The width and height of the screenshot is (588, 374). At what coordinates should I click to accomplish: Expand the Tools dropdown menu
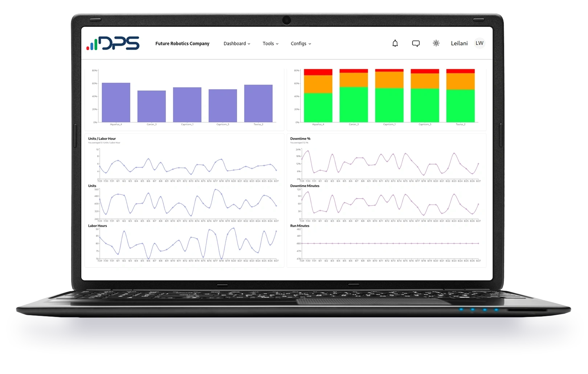point(271,44)
